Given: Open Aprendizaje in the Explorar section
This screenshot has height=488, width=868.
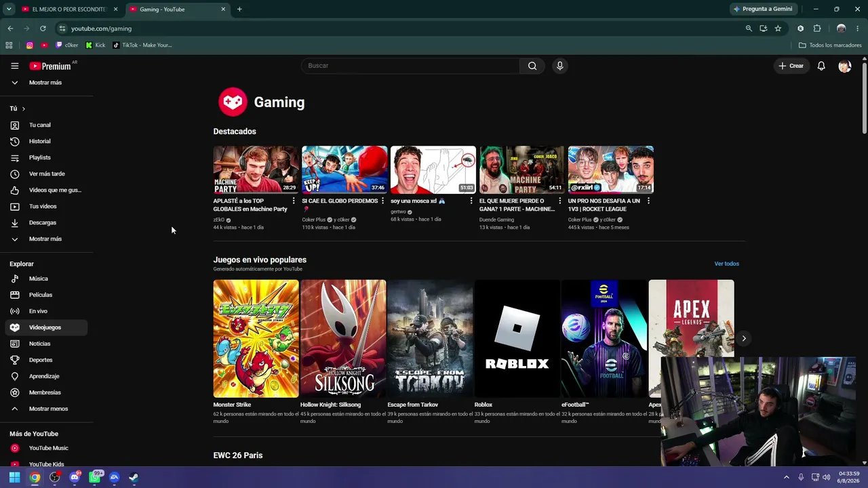Looking at the screenshot, I should pos(46,376).
